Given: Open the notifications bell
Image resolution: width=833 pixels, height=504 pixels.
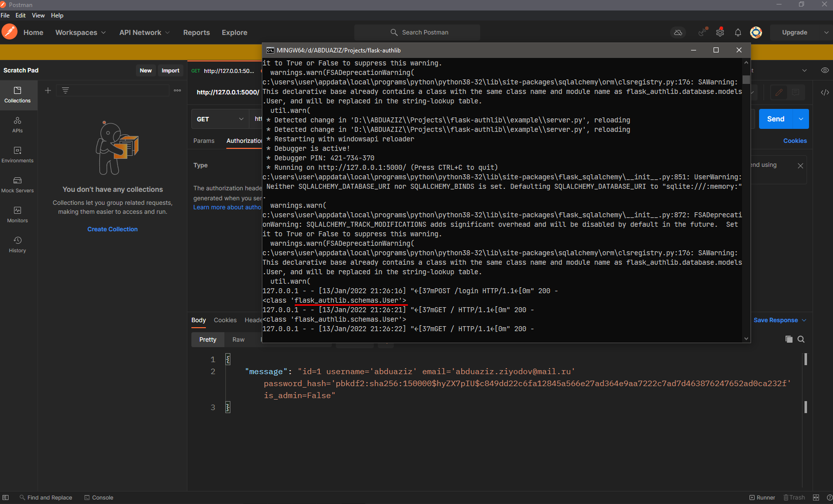Looking at the screenshot, I should coord(738,32).
